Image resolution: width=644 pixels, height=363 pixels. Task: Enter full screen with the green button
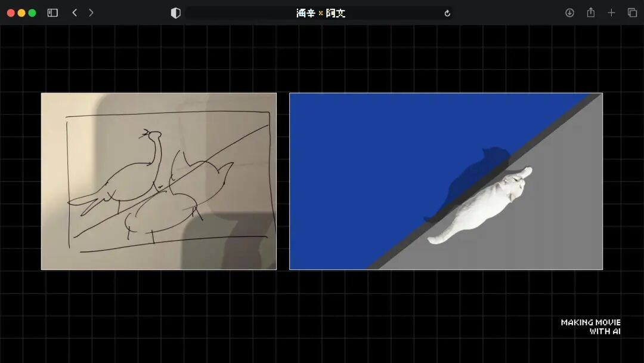click(32, 12)
